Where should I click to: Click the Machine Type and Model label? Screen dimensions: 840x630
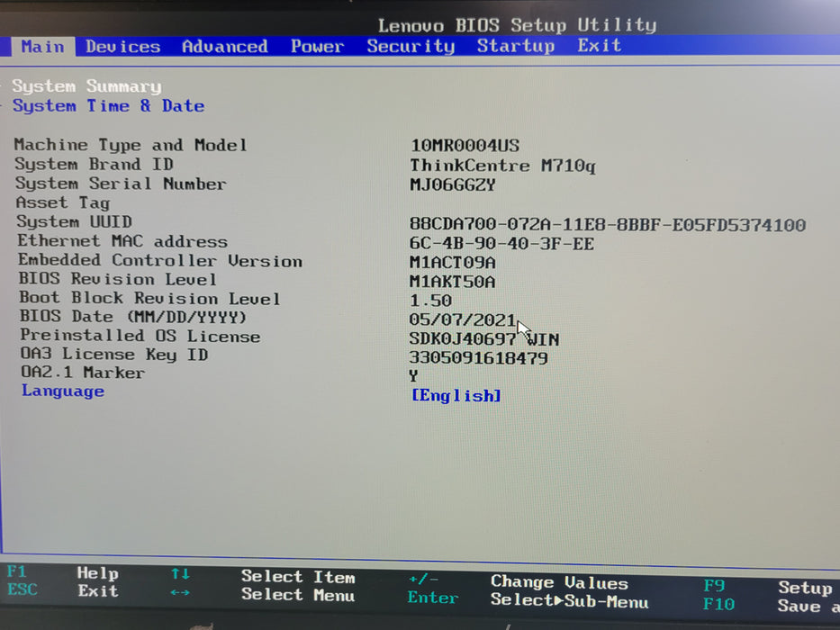(131, 145)
